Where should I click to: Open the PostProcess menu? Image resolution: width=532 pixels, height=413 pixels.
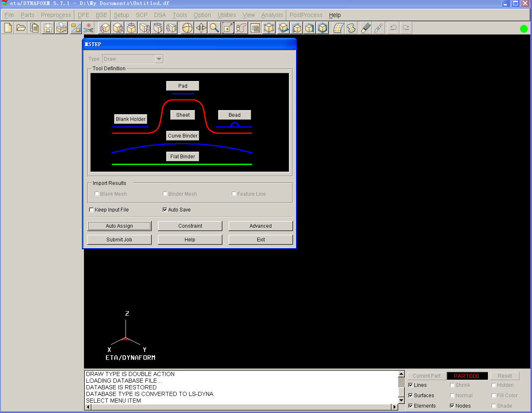[306, 15]
